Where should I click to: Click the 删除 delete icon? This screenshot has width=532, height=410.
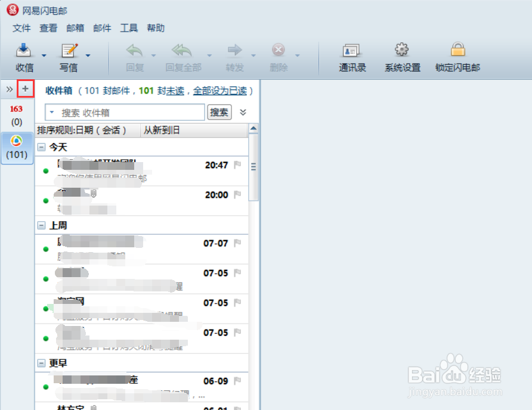279,50
